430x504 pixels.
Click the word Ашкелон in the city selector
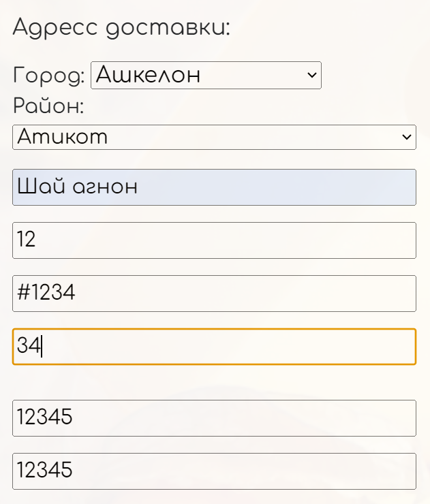[x=148, y=75]
